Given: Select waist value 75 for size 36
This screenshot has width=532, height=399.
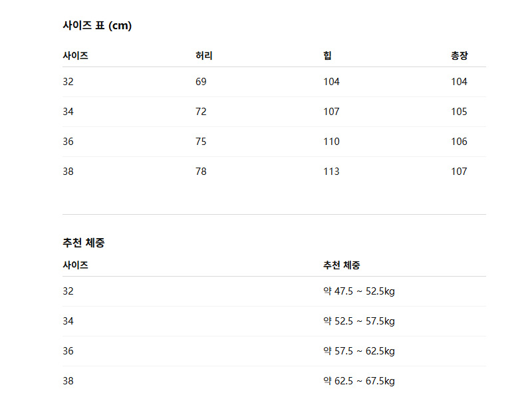Looking at the screenshot, I should [x=201, y=142].
